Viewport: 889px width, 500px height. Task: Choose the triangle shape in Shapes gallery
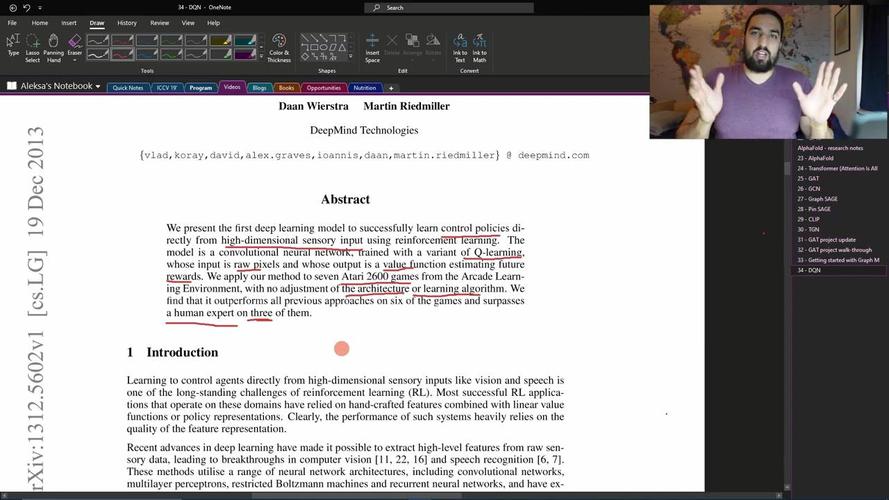tap(342, 48)
